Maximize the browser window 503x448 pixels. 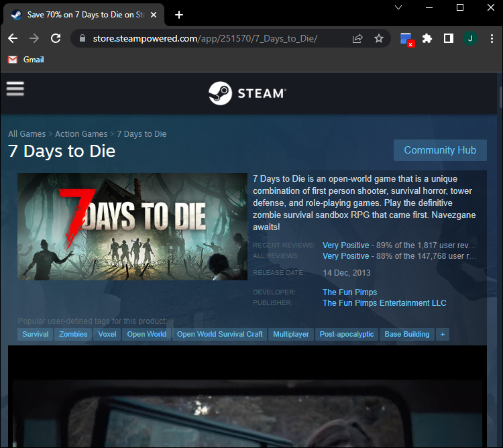pyautogui.click(x=460, y=7)
